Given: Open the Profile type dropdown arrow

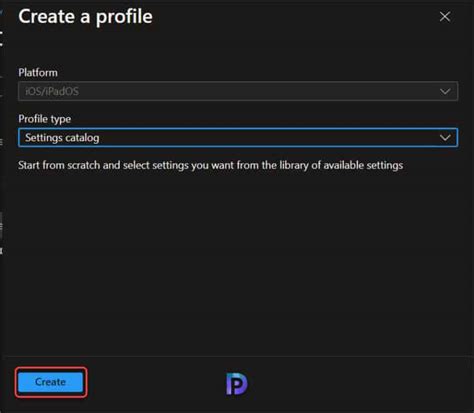Looking at the screenshot, I should click(x=445, y=138).
